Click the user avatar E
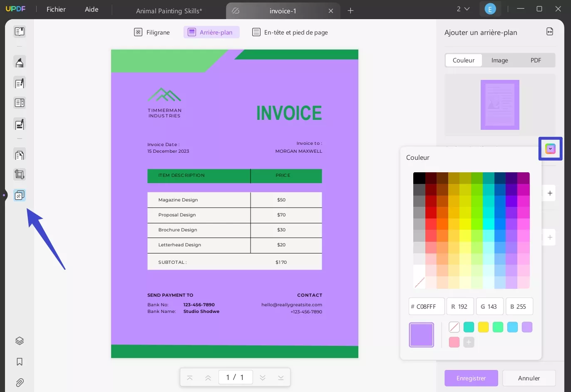 point(490,9)
